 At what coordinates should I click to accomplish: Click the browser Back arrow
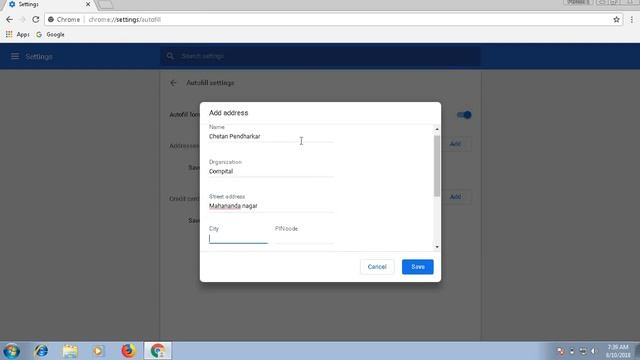click(x=9, y=20)
